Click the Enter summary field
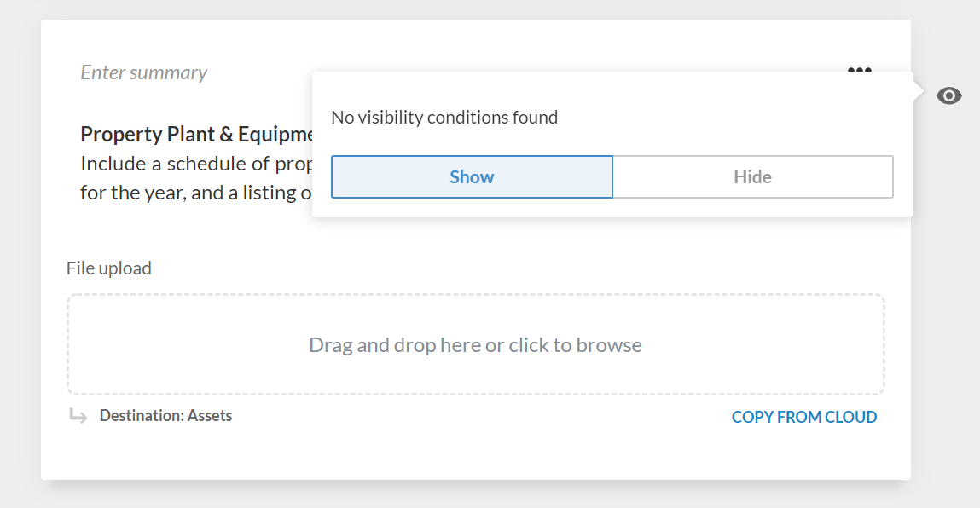This screenshot has width=980, height=508. pos(143,72)
